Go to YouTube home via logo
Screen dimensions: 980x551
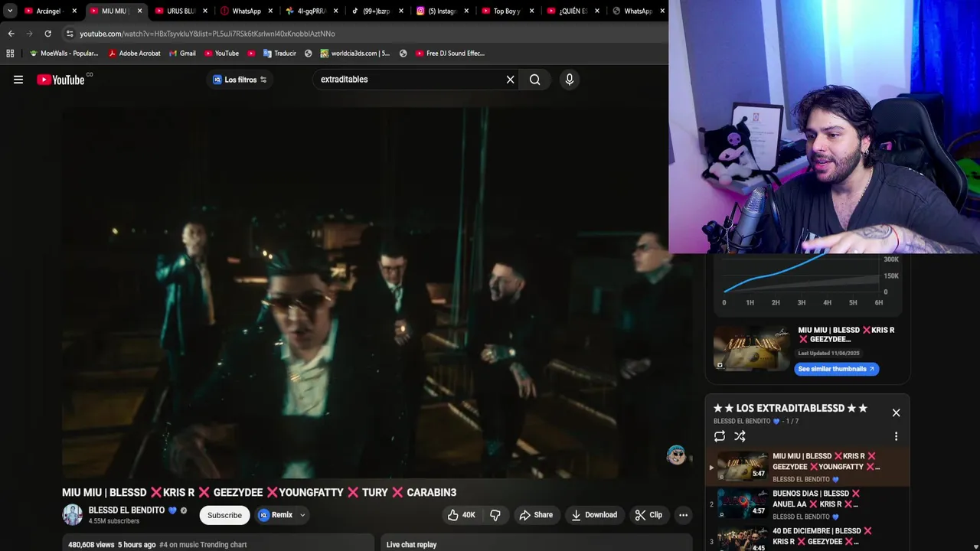tap(60, 80)
